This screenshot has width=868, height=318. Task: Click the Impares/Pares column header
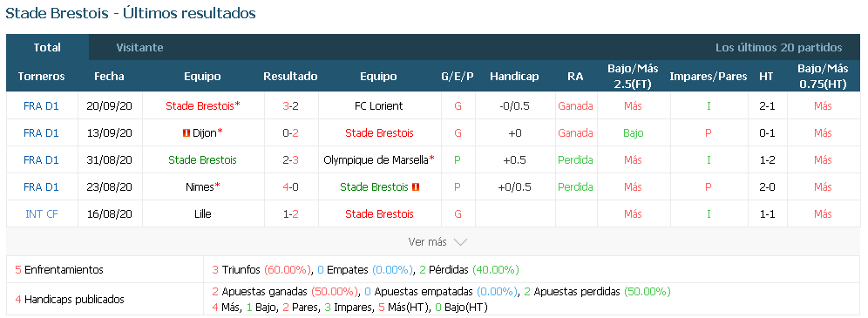708,77
